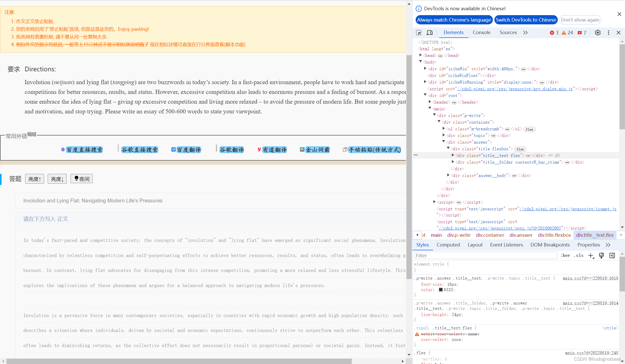Toggle the .cls element classes panel
Screen dimensions: 625x364
coord(579,255)
